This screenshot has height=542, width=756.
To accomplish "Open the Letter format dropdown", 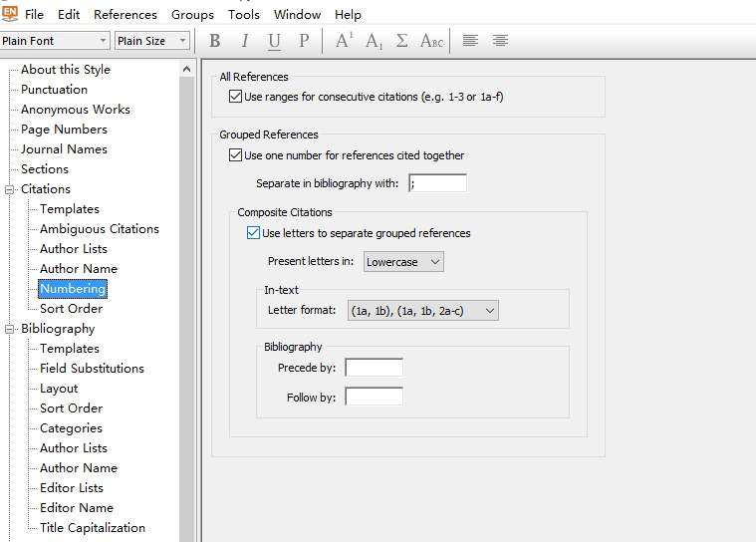I will (423, 311).
